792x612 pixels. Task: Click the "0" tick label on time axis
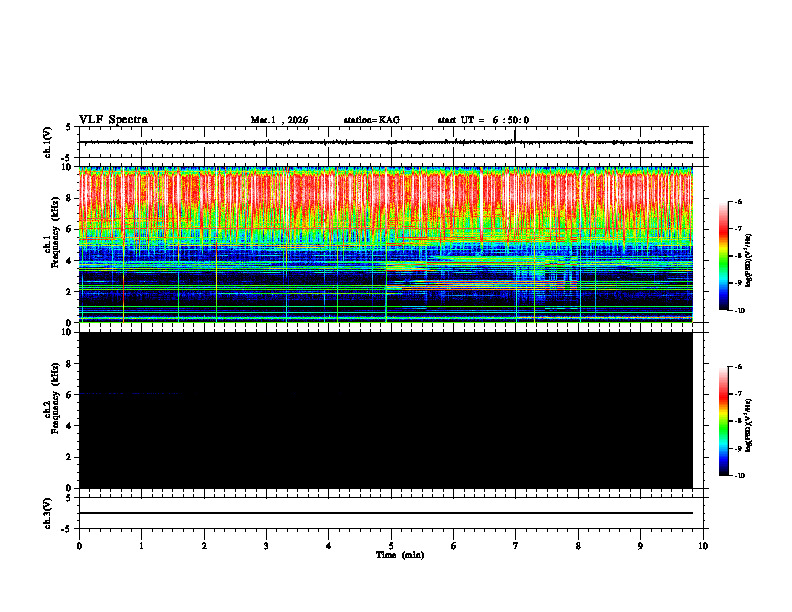[79, 546]
